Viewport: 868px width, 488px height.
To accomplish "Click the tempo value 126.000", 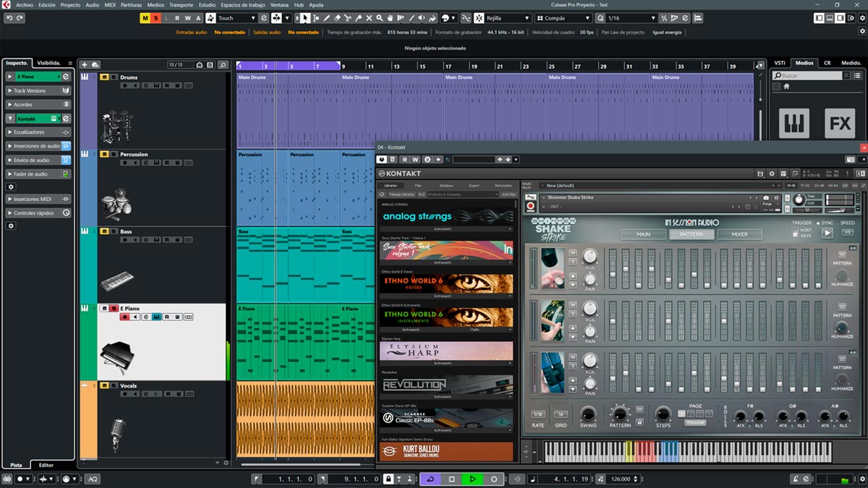I will click(x=621, y=479).
